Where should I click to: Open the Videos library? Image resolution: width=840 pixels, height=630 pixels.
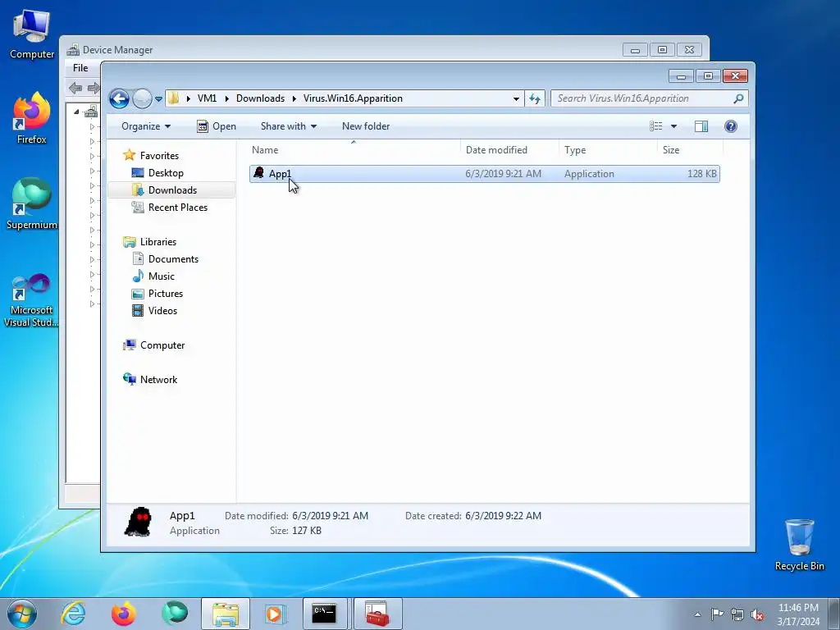coord(162,311)
